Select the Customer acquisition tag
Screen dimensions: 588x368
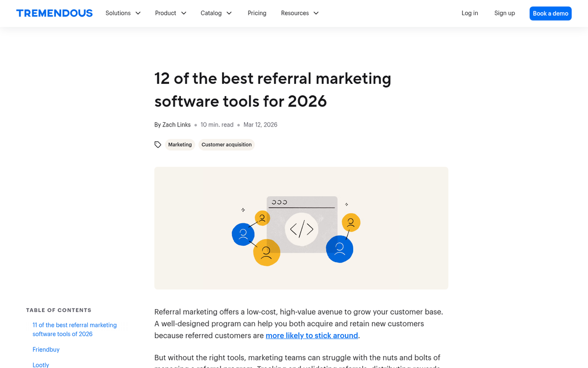226,144
